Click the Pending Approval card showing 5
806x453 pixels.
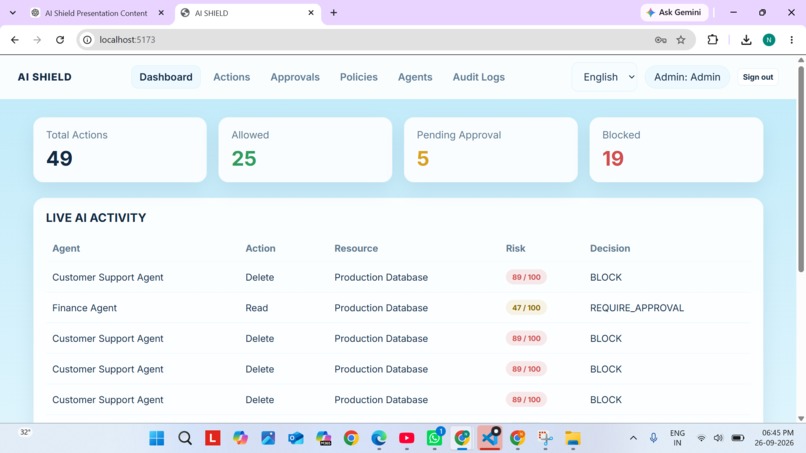click(x=491, y=150)
